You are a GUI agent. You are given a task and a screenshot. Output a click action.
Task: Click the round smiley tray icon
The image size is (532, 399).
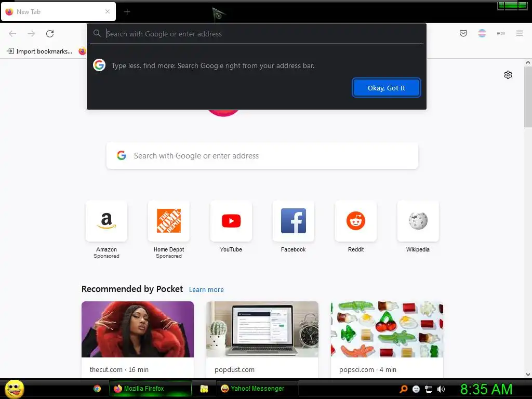click(x=416, y=389)
